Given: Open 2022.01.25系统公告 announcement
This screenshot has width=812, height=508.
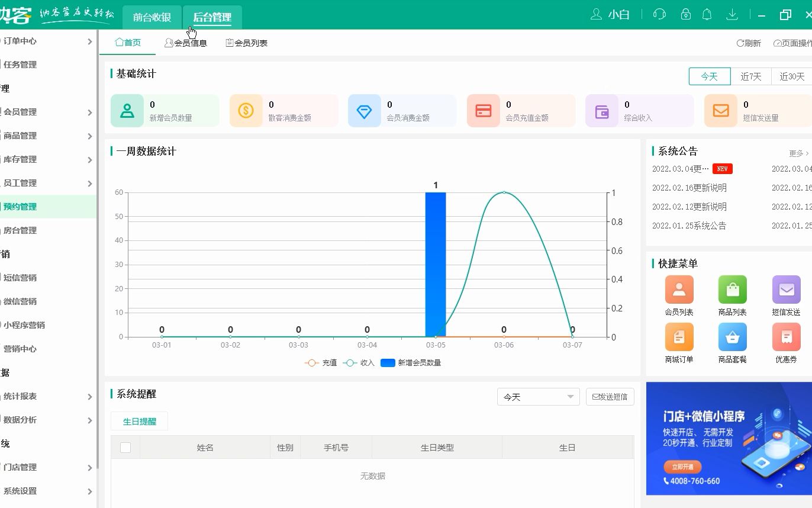Looking at the screenshot, I should click(x=689, y=226).
